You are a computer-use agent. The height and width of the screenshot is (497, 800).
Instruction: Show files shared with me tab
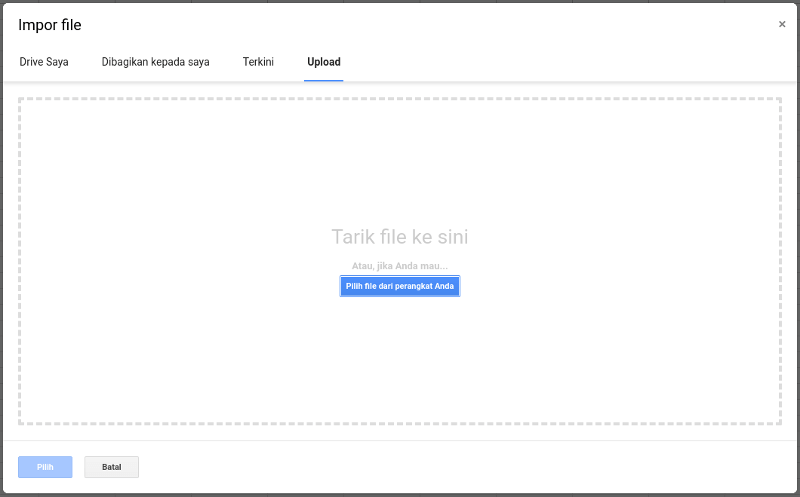tap(155, 62)
